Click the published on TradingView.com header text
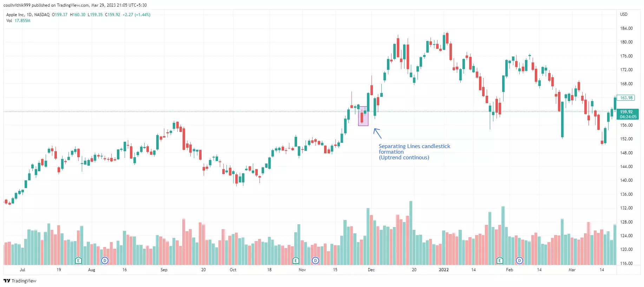Image resolution: width=644 pixels, height=287 pixels. [75, 5]
